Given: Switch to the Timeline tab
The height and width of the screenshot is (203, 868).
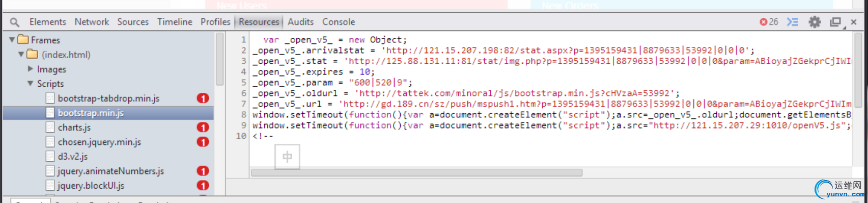Looking at the screenshot, I should coord(175,22).
